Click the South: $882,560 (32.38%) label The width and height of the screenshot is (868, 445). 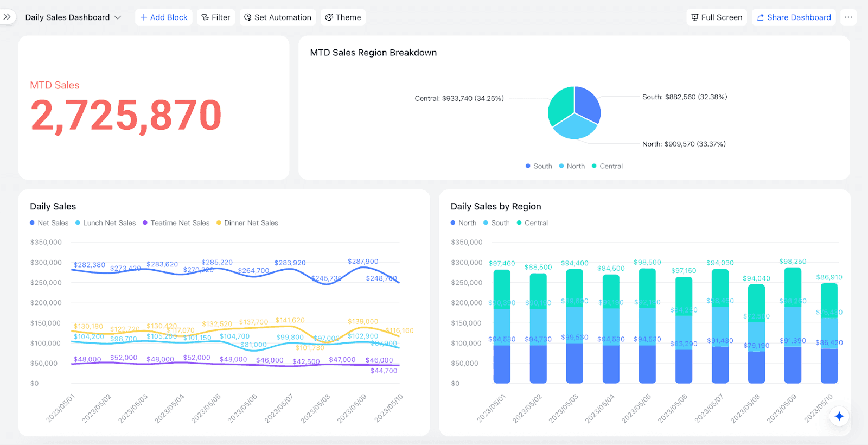(685, 97)
